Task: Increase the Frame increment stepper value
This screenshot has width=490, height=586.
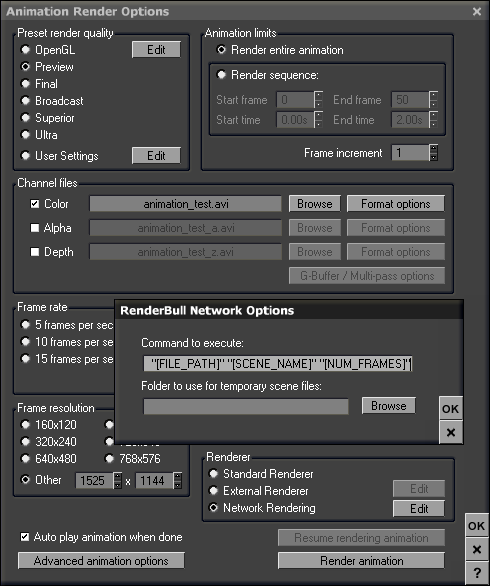Action: click(434, 149)
